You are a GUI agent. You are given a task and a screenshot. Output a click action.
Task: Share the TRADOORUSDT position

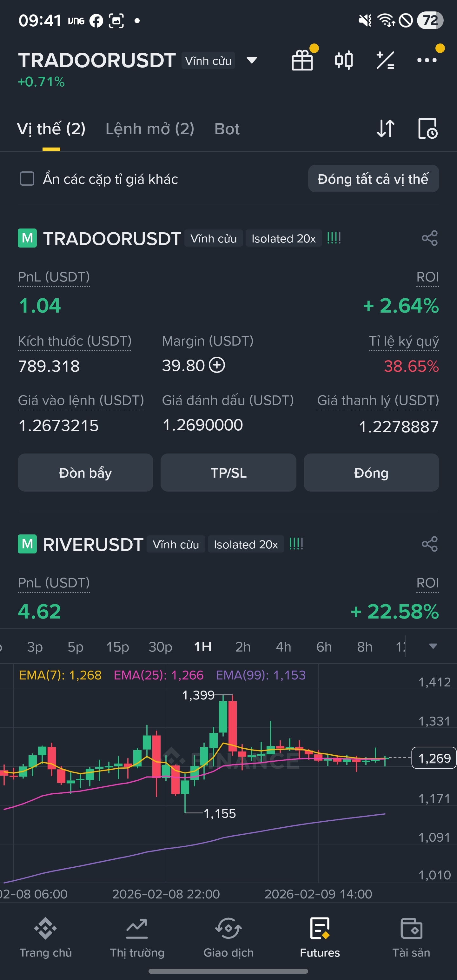coord(430,238)
